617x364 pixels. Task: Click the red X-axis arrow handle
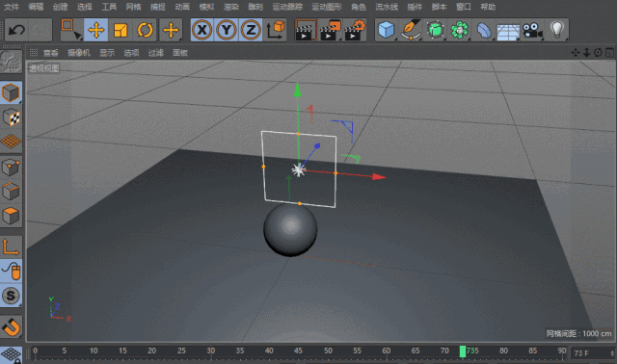point(379,177)
